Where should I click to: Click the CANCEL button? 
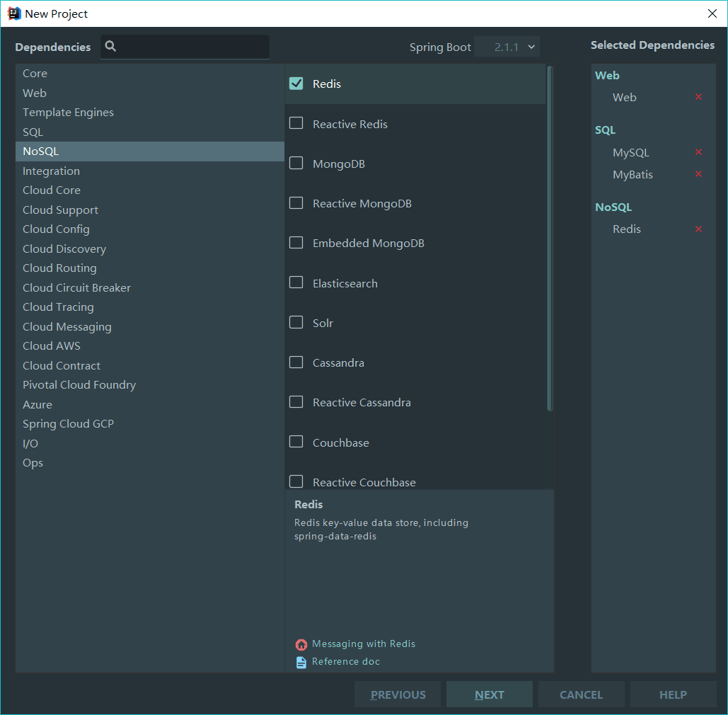pyautogui.click(x=582, y=694)
